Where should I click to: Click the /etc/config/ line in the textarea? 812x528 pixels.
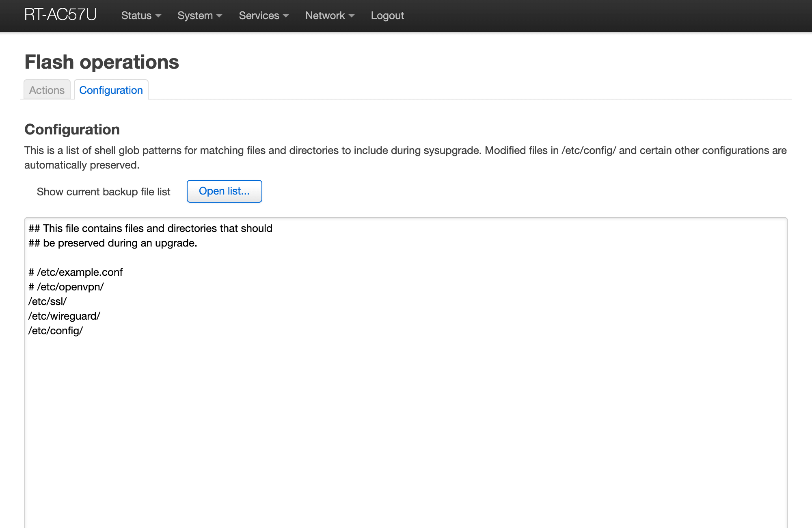56,331
